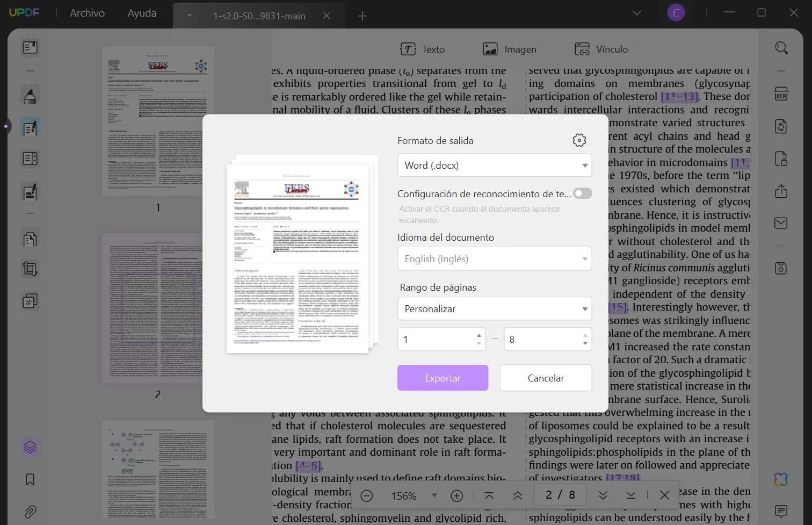
Task: Click the Save disk icon in right sidebar
Action: coord(781,268)
